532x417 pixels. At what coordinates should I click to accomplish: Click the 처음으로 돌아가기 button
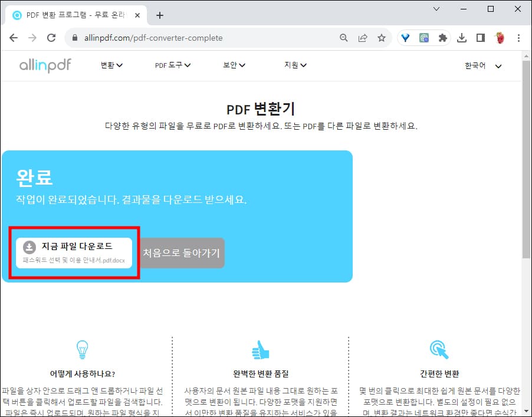(x=183, y=252)
